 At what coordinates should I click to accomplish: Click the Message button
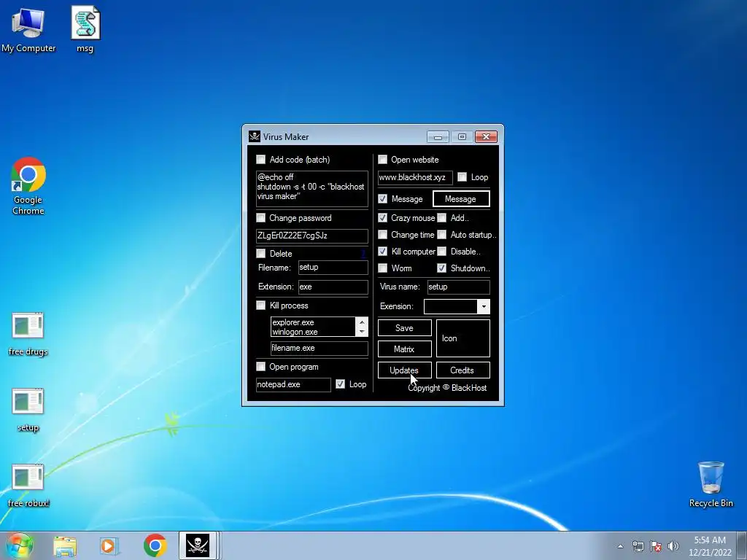[x=461, y=198]
